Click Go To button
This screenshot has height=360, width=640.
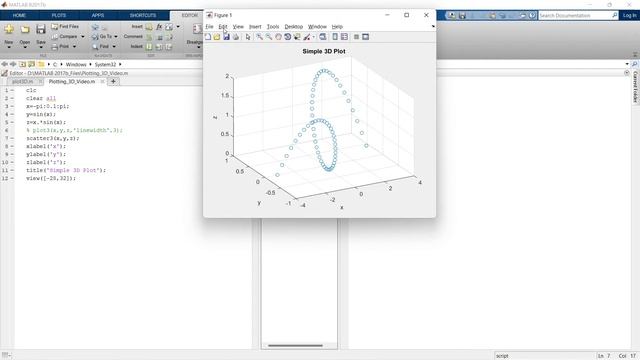(102, 36)
